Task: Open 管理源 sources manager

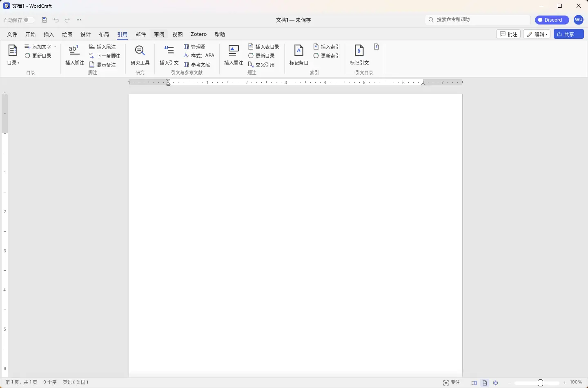Action: [x=194, y=47]
